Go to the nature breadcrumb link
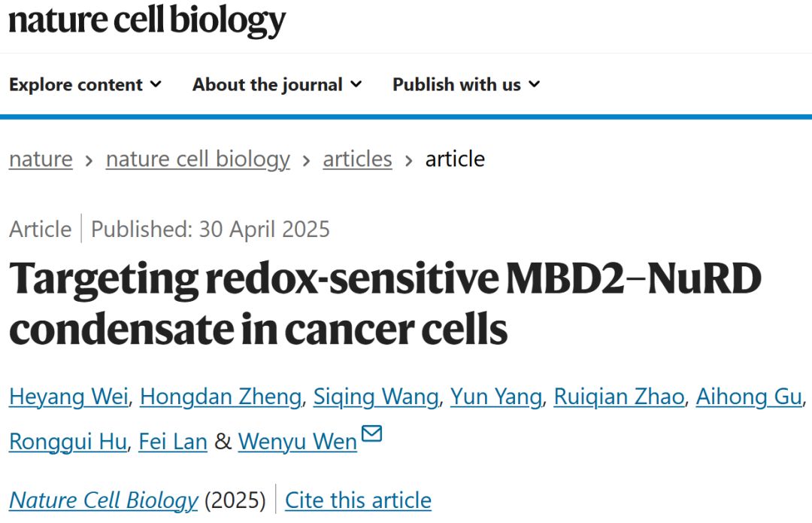The image size is (812, 523). point(41,159)
